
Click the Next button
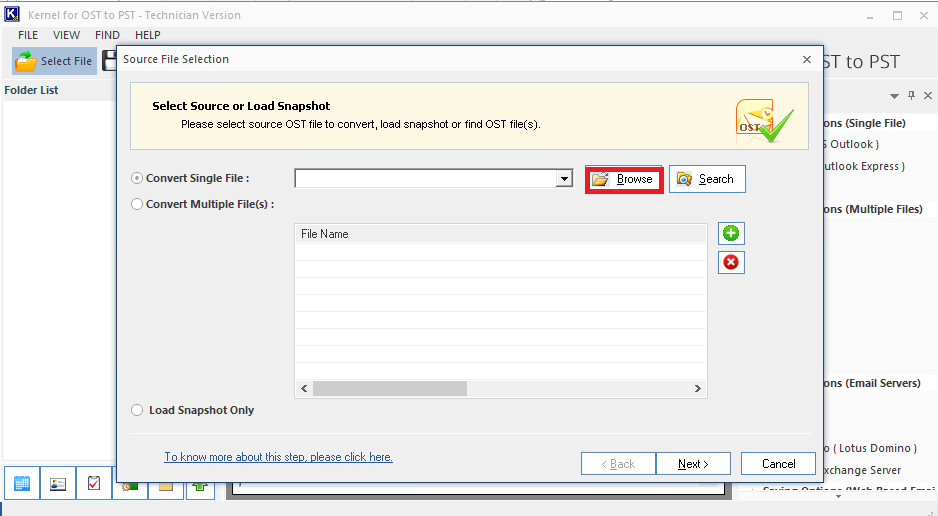click(693, 464)
